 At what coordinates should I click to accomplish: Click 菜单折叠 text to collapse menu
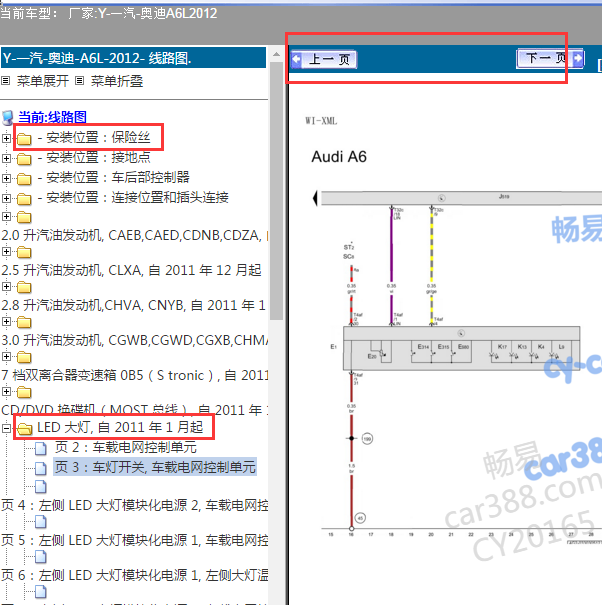[117, 81]
